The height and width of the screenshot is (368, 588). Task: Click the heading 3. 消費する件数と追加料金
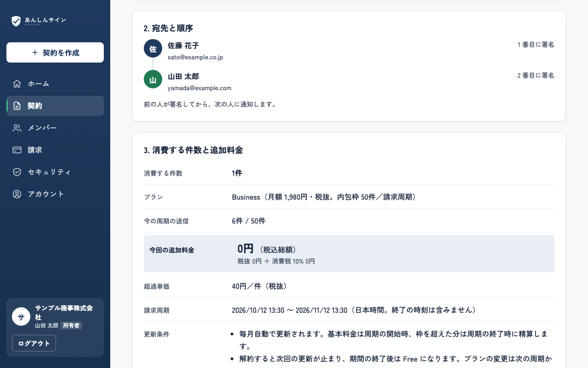click(x=193, y=150)
